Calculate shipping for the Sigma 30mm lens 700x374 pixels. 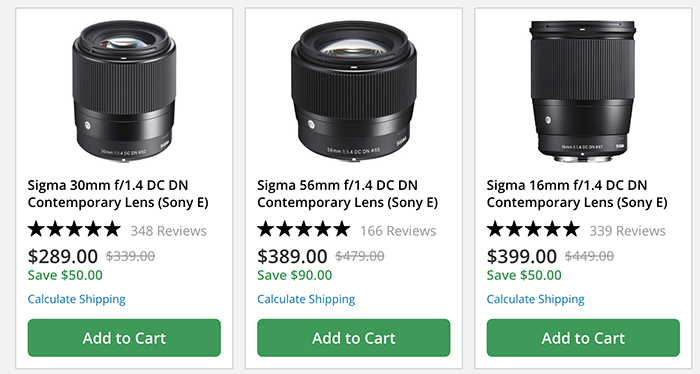76,299
